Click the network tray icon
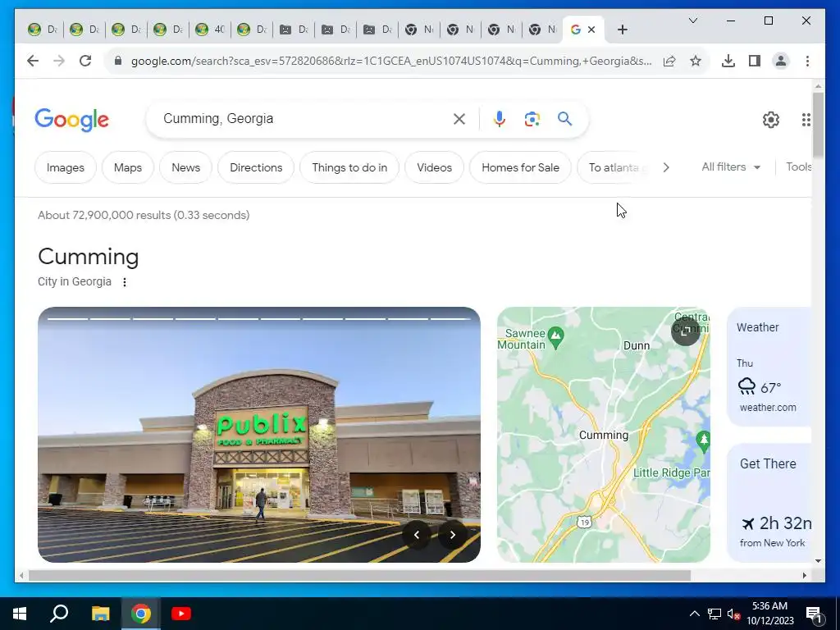 pos(714,614)
